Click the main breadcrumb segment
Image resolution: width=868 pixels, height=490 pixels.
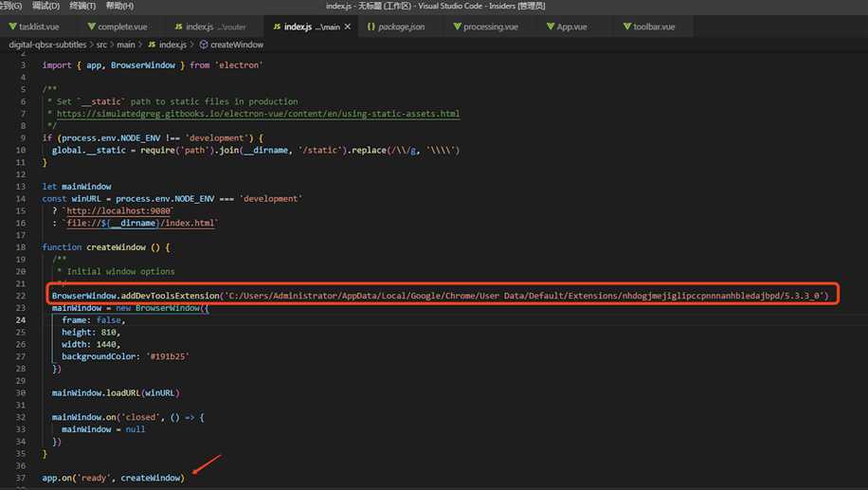[x=126, y=45]
